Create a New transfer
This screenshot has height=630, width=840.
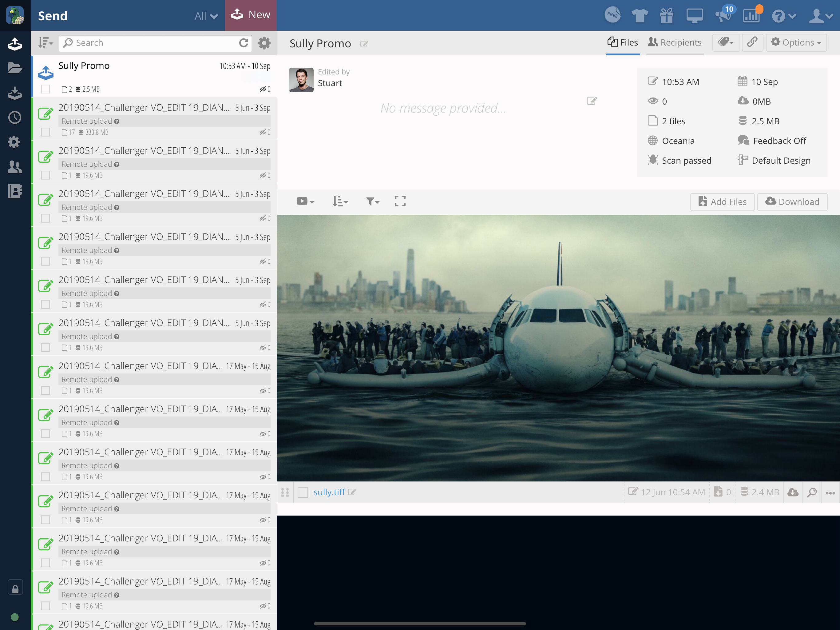(x=251, y=15)
